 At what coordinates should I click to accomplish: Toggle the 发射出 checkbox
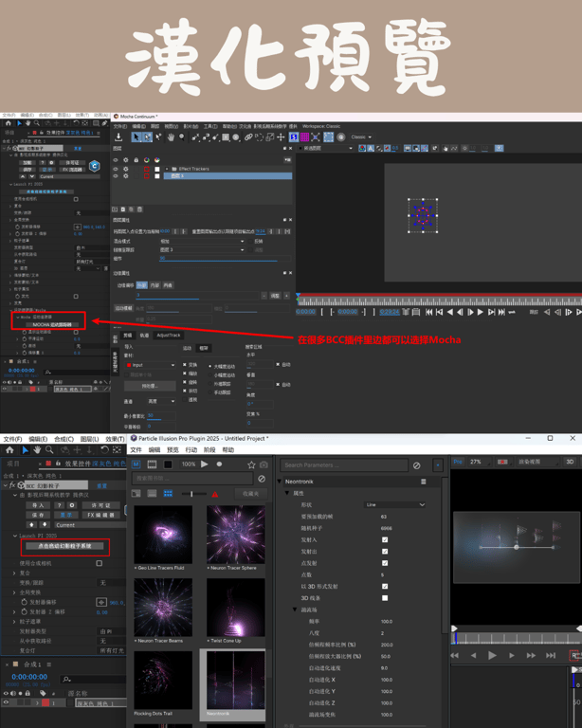[x=385, y=551]
